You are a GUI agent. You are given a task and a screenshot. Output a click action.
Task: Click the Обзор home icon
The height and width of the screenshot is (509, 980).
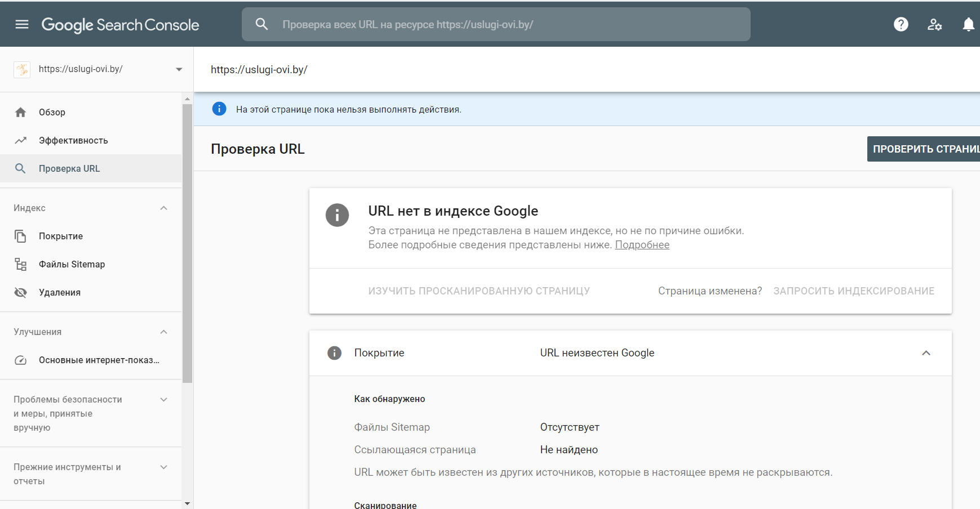21,112
